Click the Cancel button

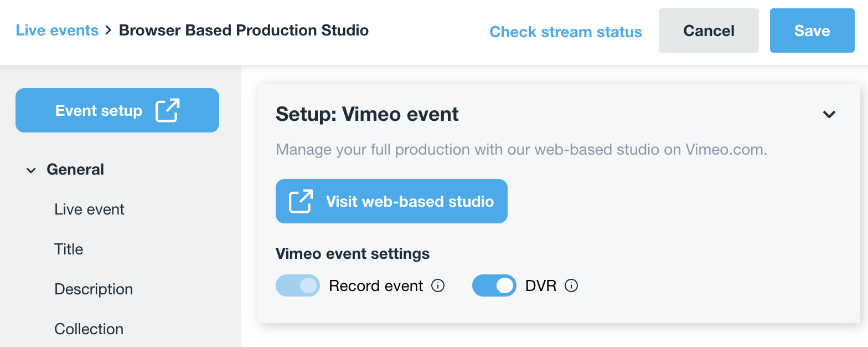[x=709, y=30]
